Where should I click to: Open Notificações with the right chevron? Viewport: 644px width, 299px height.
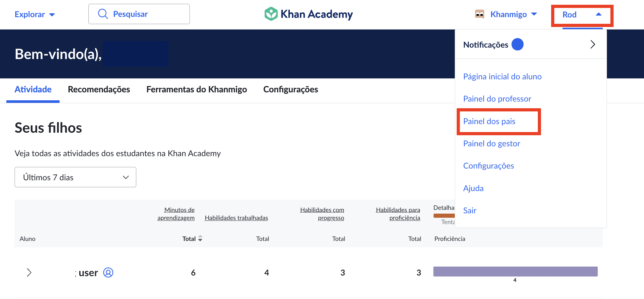[x=593, y=44]
